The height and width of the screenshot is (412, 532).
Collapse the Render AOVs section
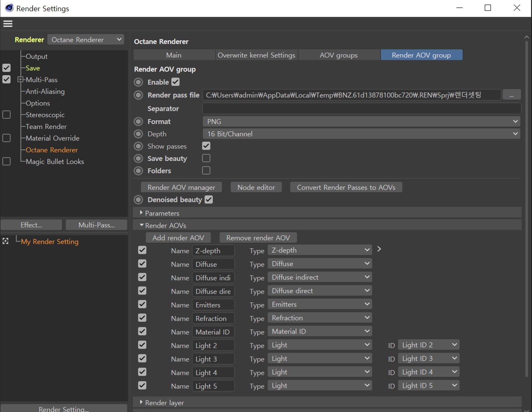[141, 225]
